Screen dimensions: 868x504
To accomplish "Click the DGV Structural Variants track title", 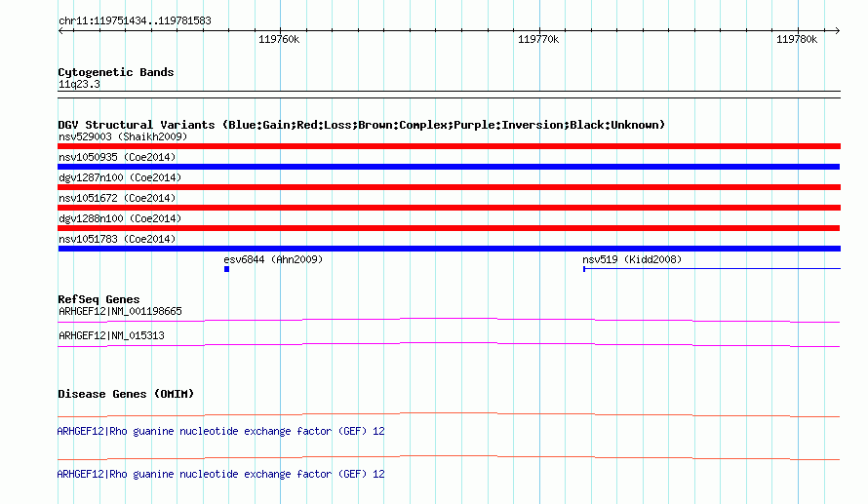I will tap(362, 125).
